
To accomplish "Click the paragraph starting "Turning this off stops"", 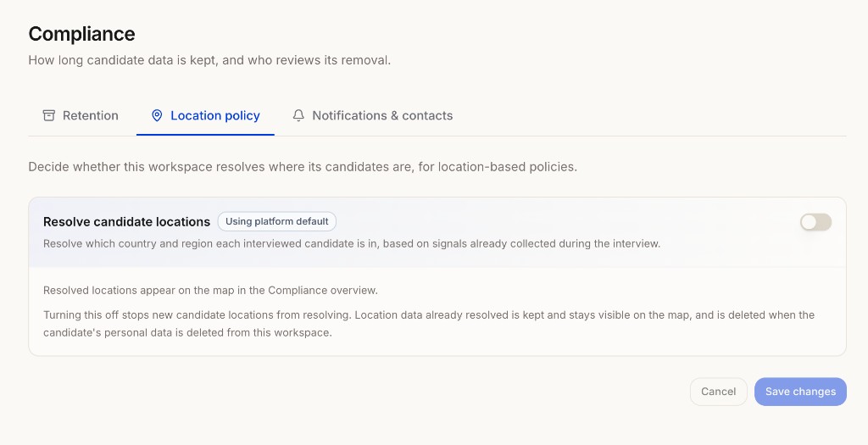I will [x=429, y=324].
